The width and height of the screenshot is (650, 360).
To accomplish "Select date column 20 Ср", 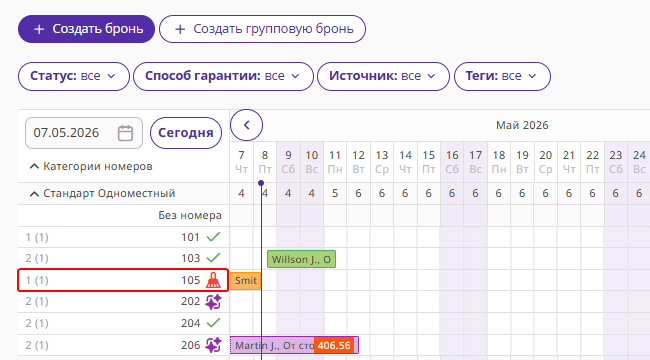I will pyautogui.click(x=546, y=162).
